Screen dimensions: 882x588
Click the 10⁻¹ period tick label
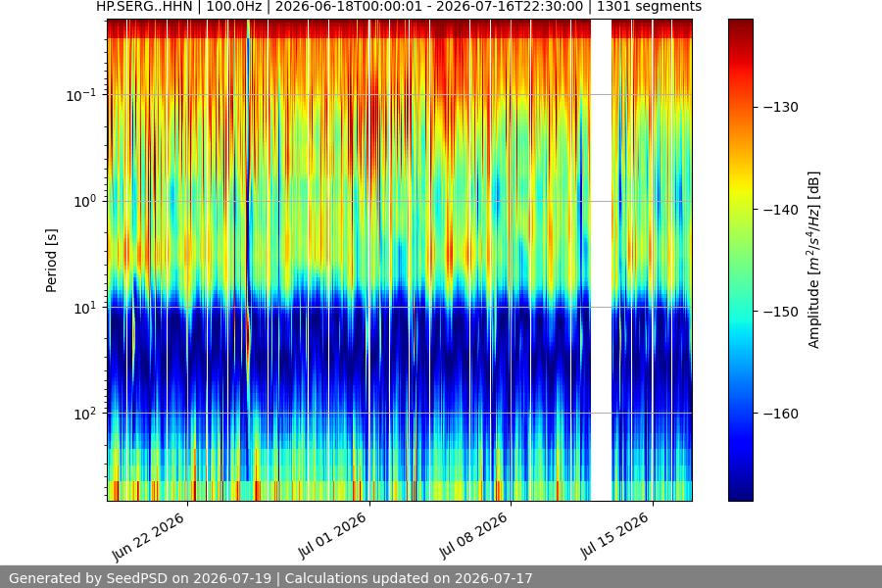coord(80,95)
